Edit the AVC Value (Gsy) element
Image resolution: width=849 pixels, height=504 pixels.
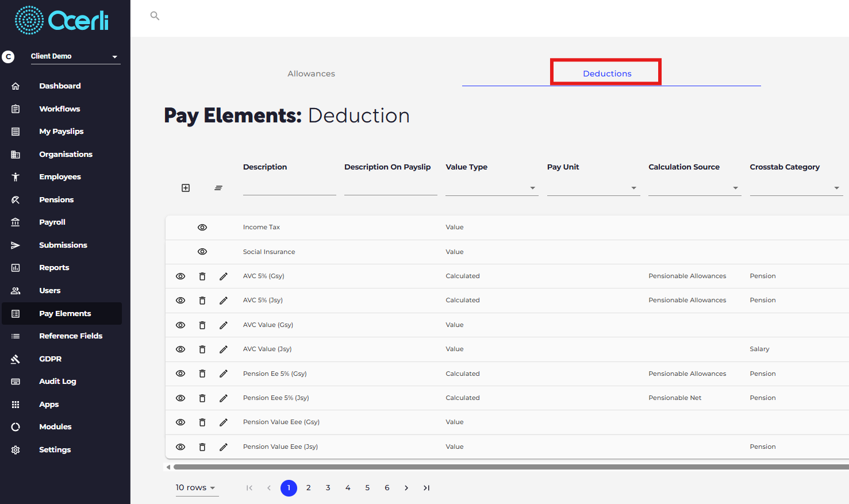coord(224,325)
